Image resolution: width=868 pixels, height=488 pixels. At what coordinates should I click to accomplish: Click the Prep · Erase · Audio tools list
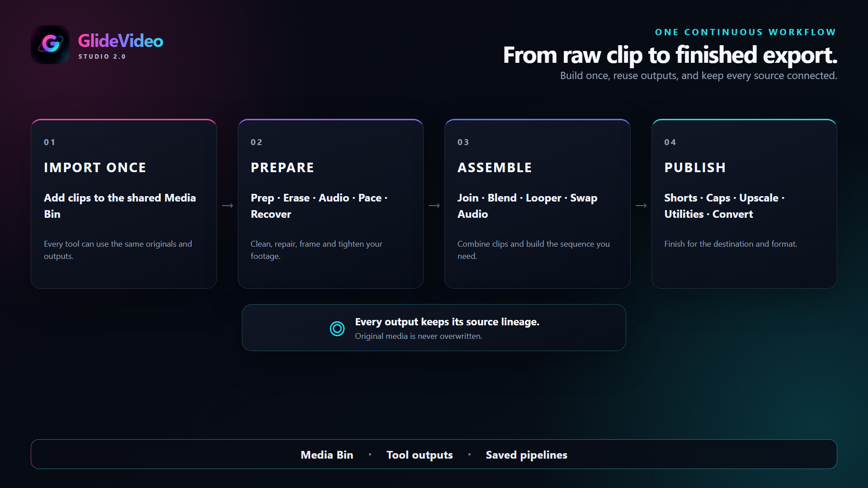319,206
